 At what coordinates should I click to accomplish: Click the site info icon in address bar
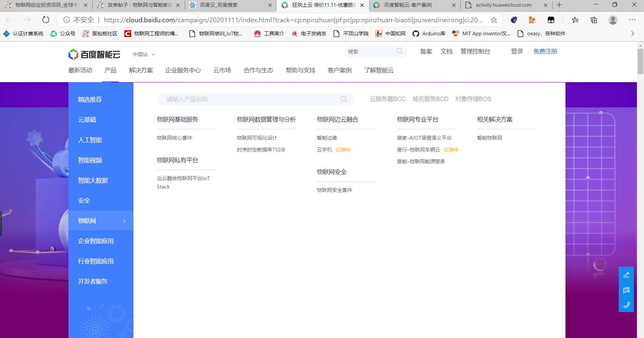[67, 20]
